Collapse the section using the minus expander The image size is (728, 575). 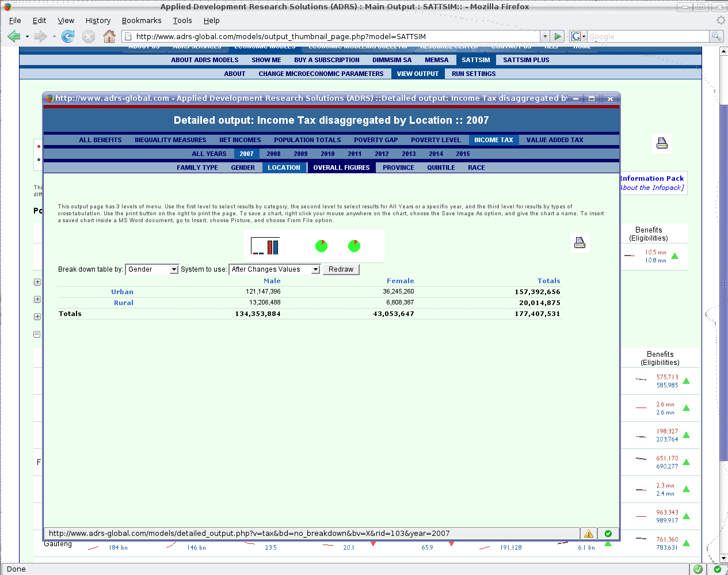pyautogui.click(x=37, y=334)
